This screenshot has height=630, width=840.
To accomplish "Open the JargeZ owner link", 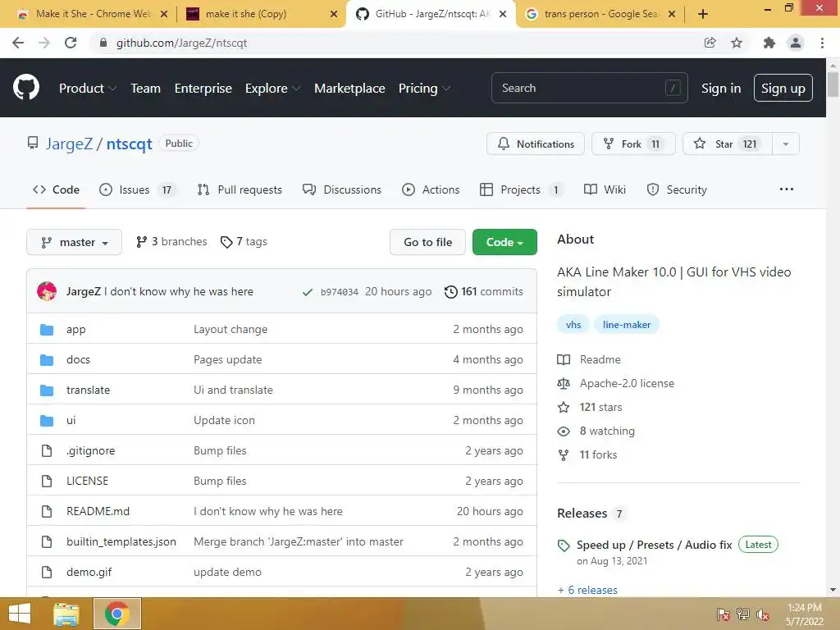I will pos(69,144).
